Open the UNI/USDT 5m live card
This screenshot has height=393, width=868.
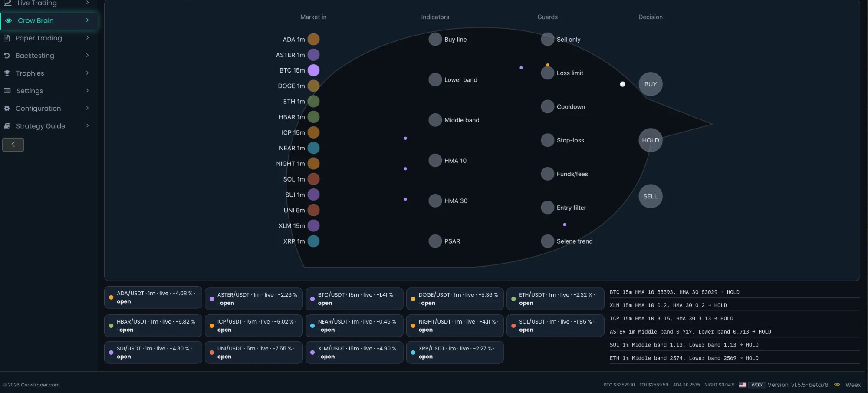pos(254,353)
